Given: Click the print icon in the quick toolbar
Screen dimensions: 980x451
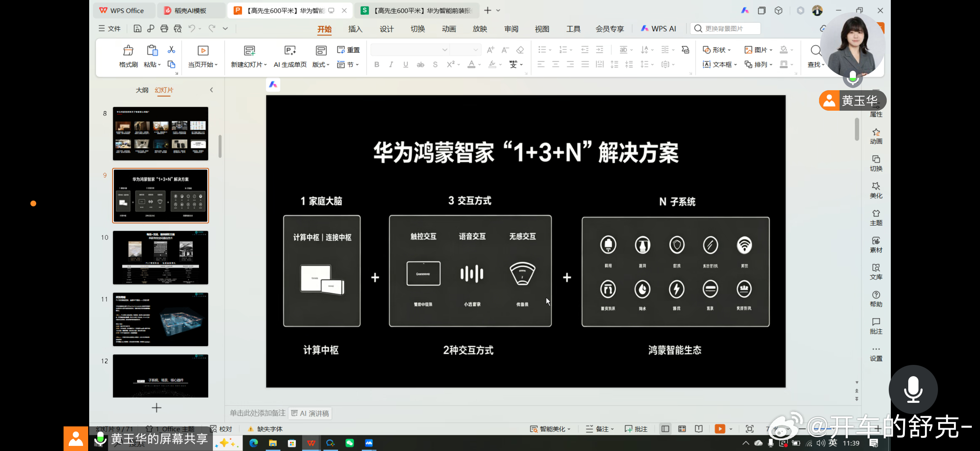Looking at the screenshot, I should (x=164, y=28).
